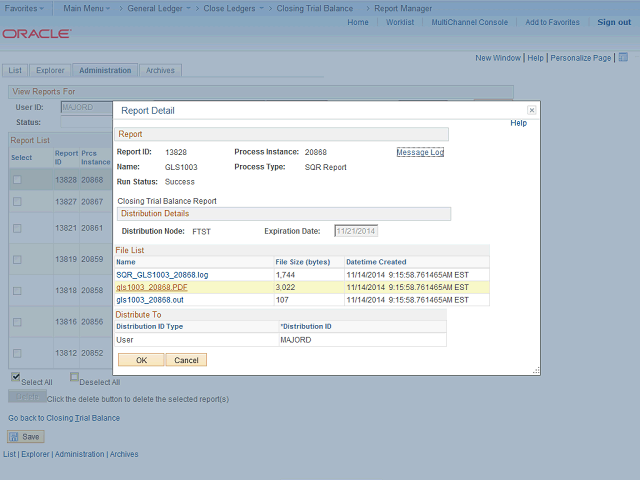Viewport: 640px width, 480px height.
Task: Switch to the Archives tab
Action: click(x=160, y=71)
